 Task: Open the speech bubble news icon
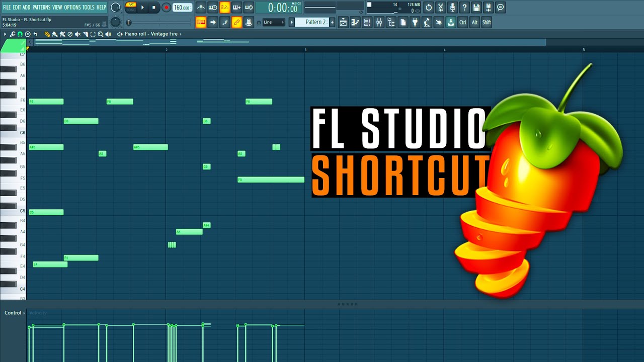(x=500, y=8)
